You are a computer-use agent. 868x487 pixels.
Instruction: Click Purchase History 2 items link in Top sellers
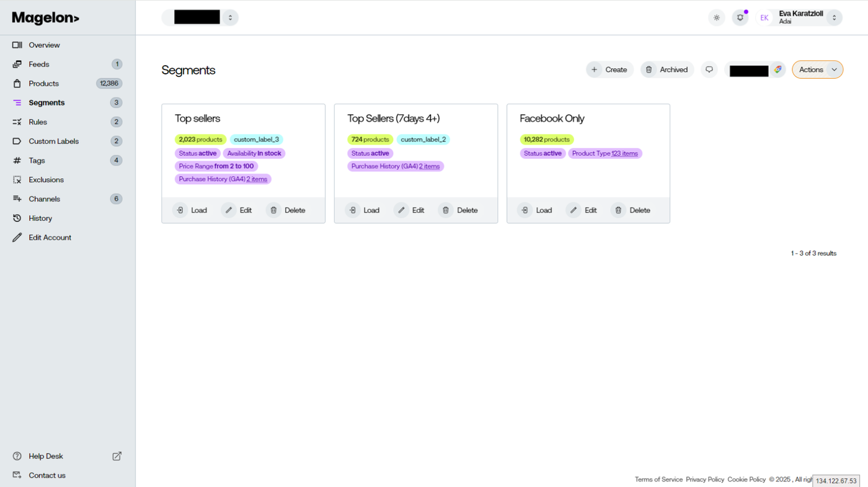tap(257, 179)
